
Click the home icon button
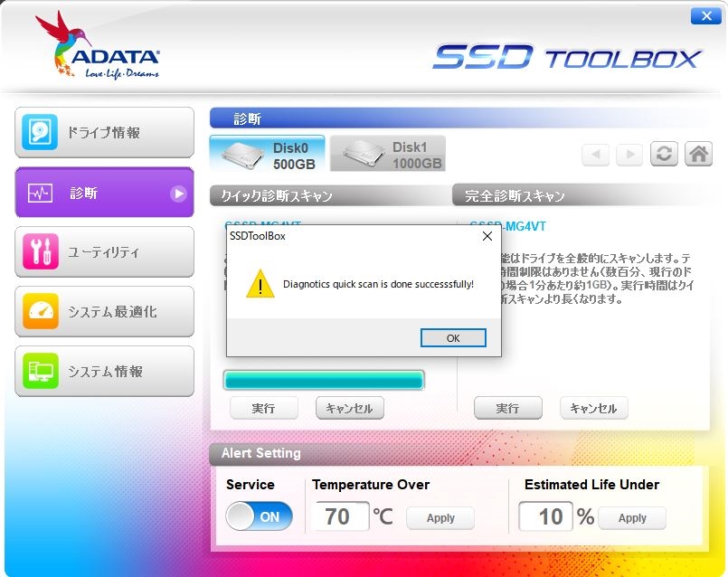coord(698,154)
